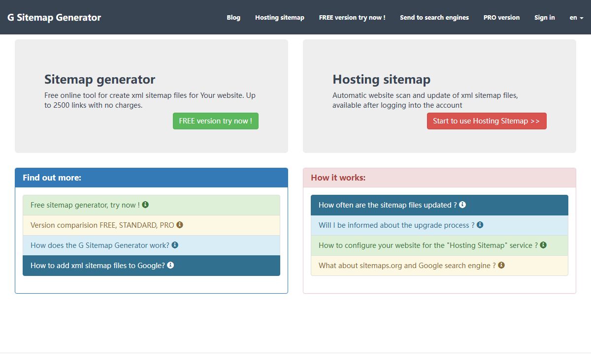Click info icon next to sitemaps.org and Google question

pyautogui.click(x=501, y=265)
